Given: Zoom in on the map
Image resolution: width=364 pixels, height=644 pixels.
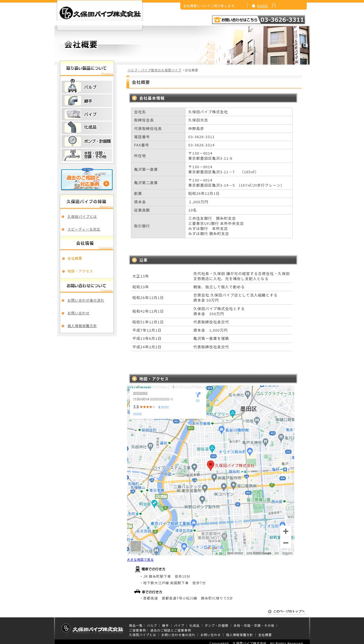Looking at the screenshot, I should point(286,531).
